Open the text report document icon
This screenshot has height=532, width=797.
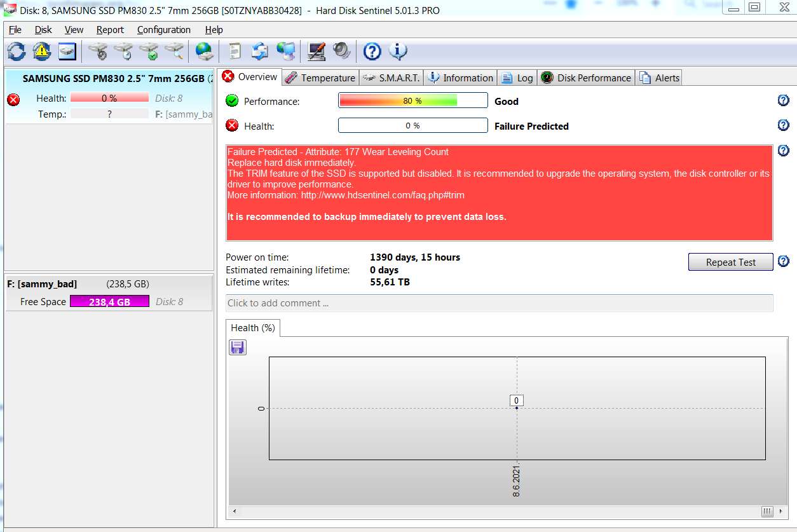[x=235, y=51]
